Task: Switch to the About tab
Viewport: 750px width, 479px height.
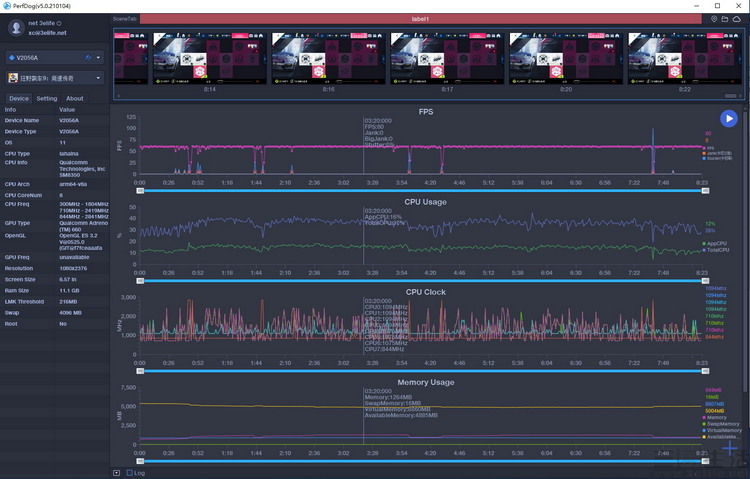Action: tap(75, 98)
